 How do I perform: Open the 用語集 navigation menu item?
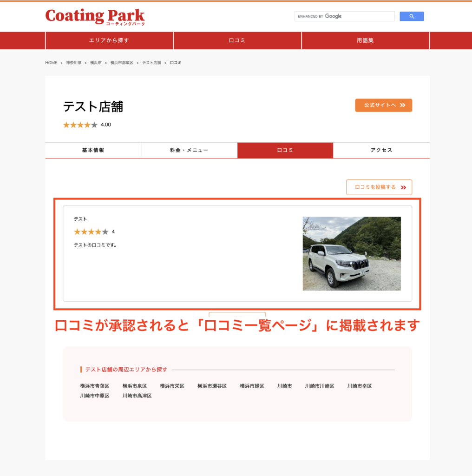coord(365,40)
